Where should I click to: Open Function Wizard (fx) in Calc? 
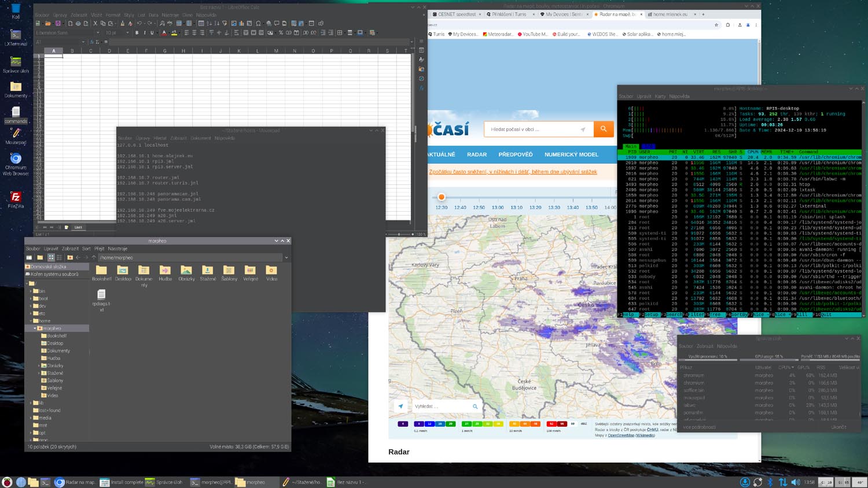pyautogui.click(x=91, y=42)
